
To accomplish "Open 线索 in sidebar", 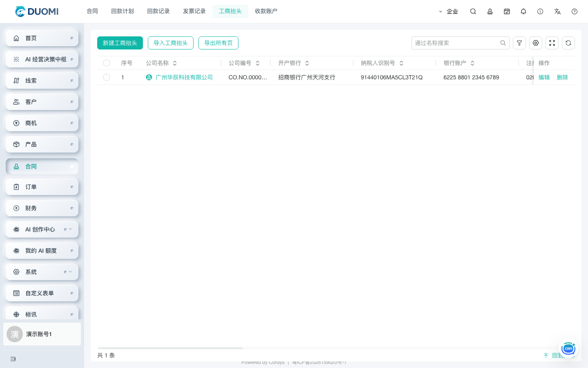I will click(x=42, y=81).
